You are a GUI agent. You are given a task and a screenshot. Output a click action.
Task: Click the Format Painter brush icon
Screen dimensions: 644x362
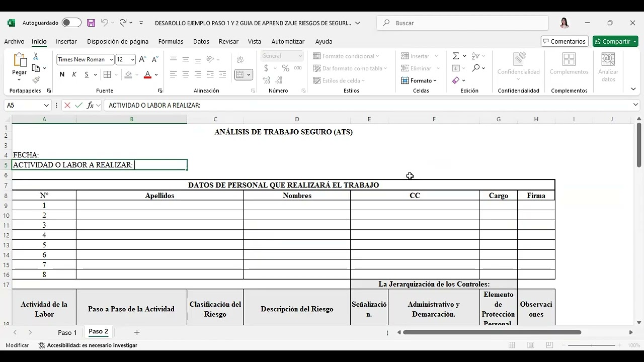(x=36, y=80)
